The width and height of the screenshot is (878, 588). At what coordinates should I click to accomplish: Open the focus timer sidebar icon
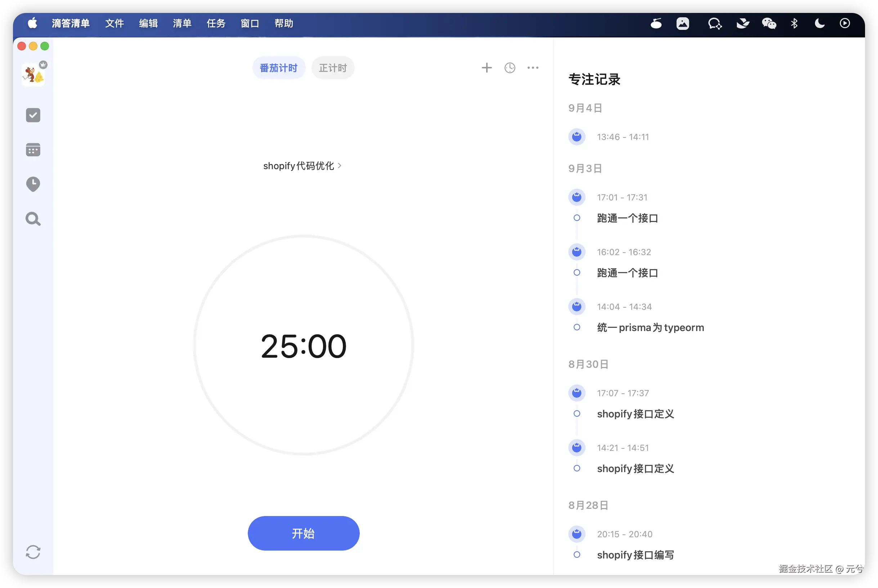pos(33,184)
